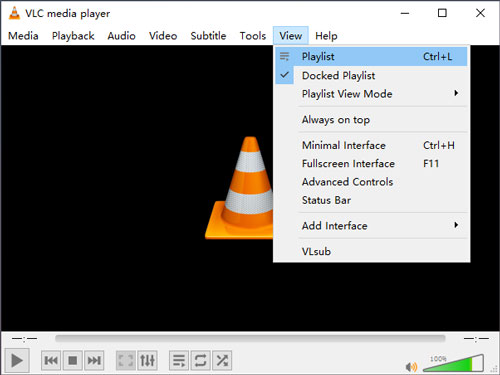The height and width of the screenshot is (375, 500).
Task: Show Advanced Controls
Action: tap(372, 182)
